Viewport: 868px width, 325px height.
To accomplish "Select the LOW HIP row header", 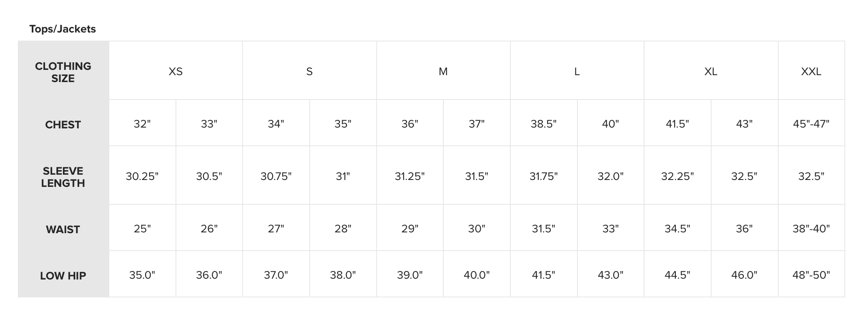I will click(63, 275).
